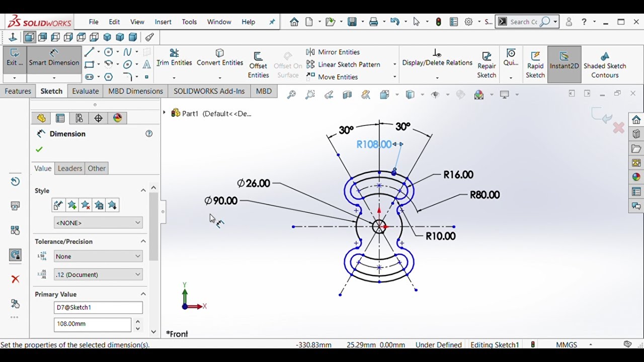The height and width of the screenshot is (362, 644).
Task: Click Move Entities
Action: [x=332, y=77]
